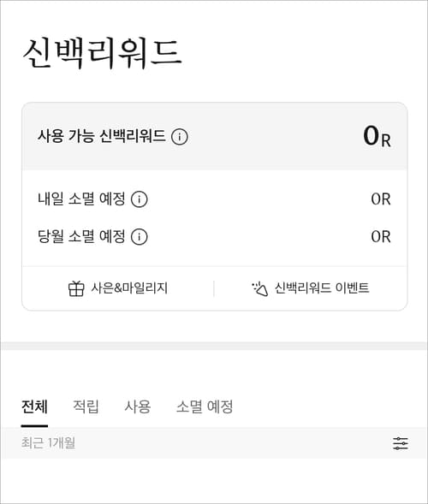428x504 pixels.
Task: Select the 전체 tab
Action: pyautogui.click(x=34, y=406)
